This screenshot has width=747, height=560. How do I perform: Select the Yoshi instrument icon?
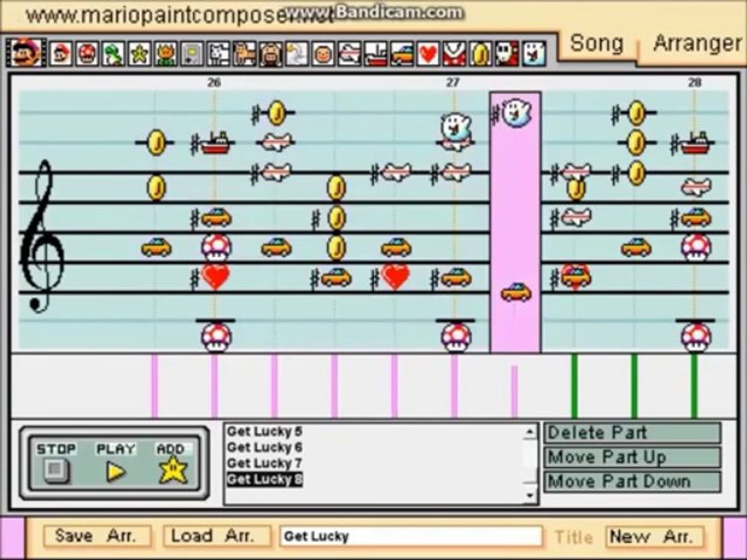point(114,54)
